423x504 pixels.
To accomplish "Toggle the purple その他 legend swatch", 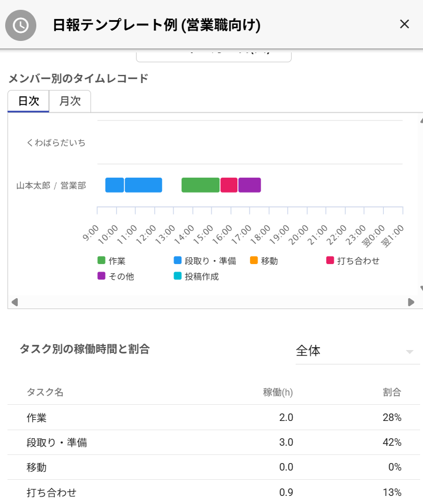I will [101, 276].
